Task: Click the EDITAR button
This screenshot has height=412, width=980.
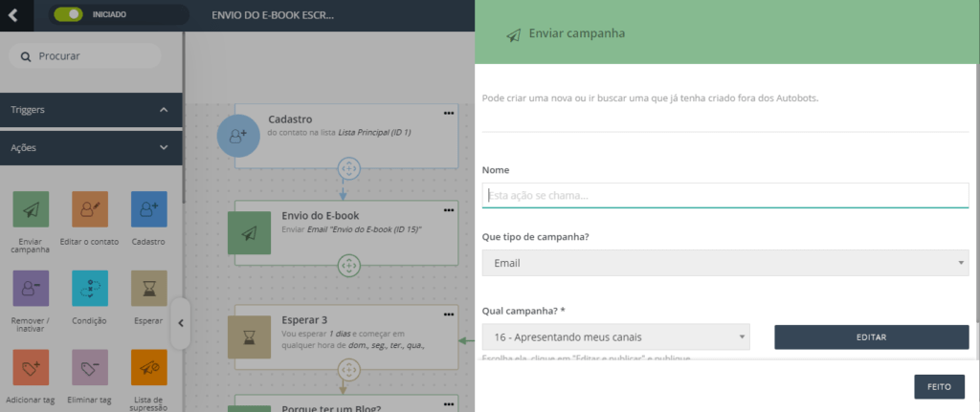Action: pyautogui.click(x=872, y=337)
